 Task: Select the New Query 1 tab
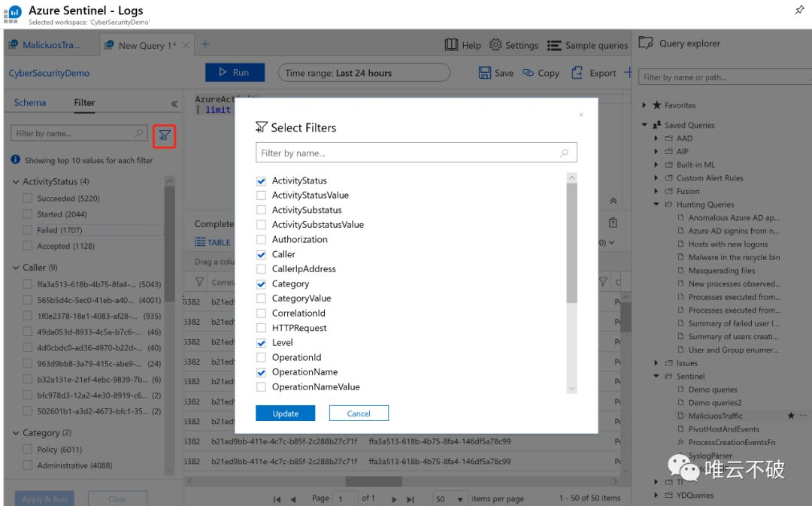(x=147, y=46)
